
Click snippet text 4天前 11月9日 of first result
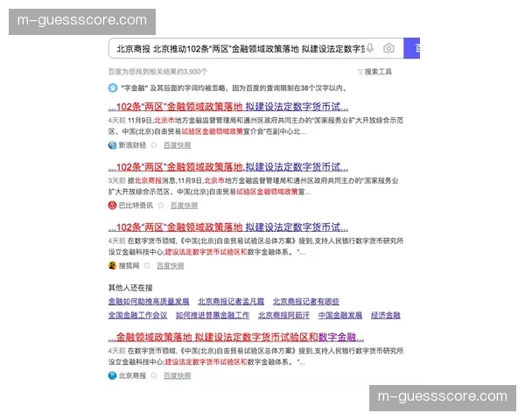click(x=255, y=126)
